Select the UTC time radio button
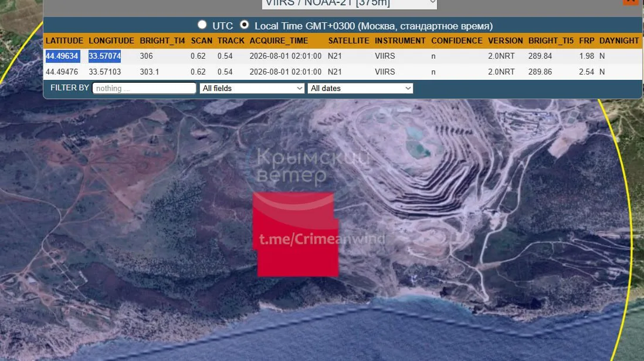Viewport: 644px width, 361px height. tap(202, 25)
